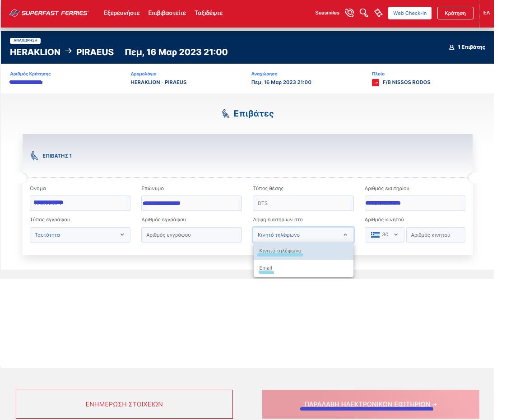Viewport: 520px width, 420px height.
Task: Click the Web Check-in button
Action: click(409, 13)
